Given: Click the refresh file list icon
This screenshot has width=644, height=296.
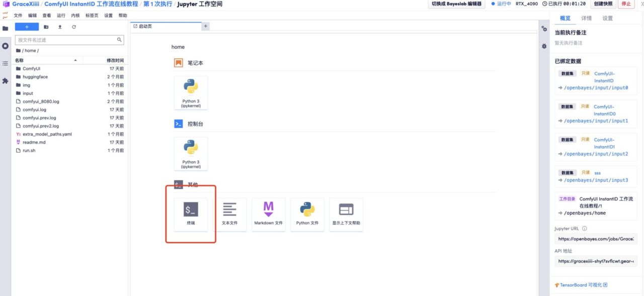Looking at the screenshot, I should tap(74, 27).
